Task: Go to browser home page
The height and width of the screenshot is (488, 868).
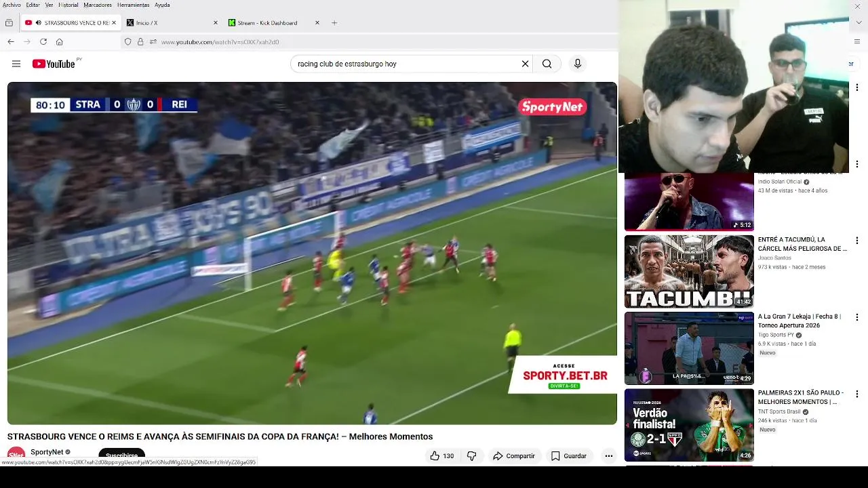Action: pos(60,41)
